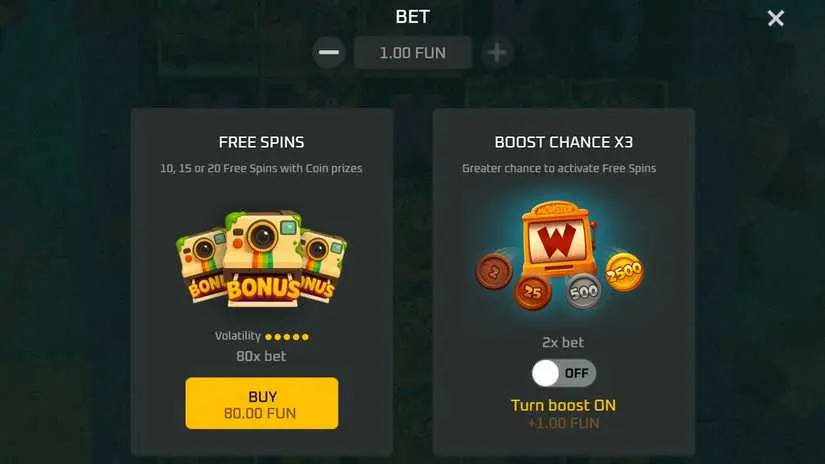
Task: Decrease bet with the minus button
Action: coord(329,52)
